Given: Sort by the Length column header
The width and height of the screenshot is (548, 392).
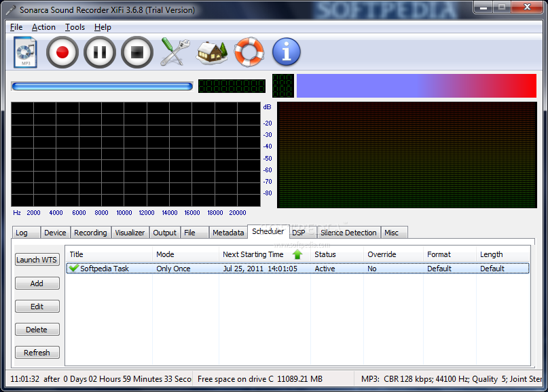Looking at the screenshot, I should pyautogui.click(x=503, y=254).
